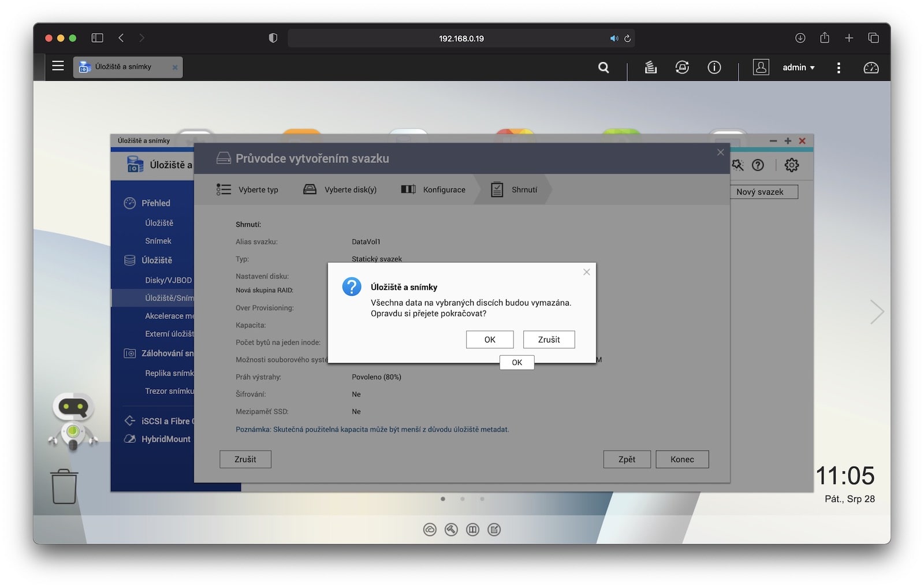Select the Vyberte typ wizard step
Image resolution: width=924 pixels, height=588 pixels.
point(248,189)
